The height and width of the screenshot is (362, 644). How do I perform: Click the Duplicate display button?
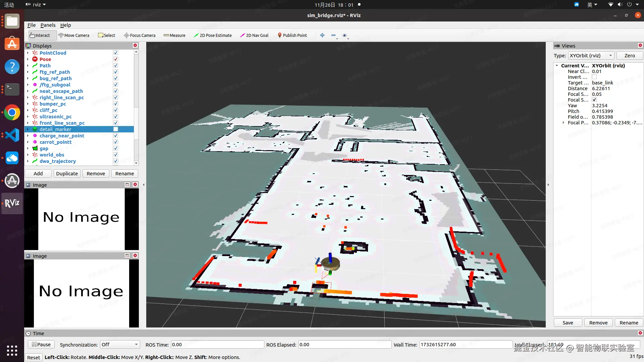(x=67, y=174)
